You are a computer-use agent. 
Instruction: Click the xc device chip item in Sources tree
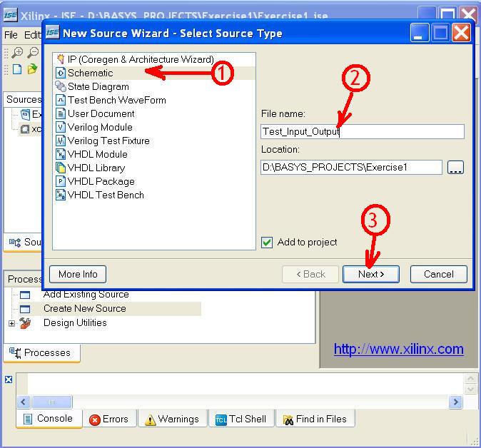31,129
